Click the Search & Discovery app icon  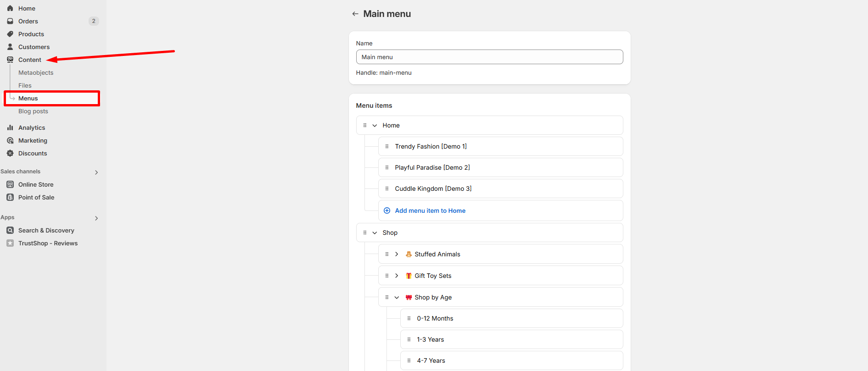pos(10,230)
